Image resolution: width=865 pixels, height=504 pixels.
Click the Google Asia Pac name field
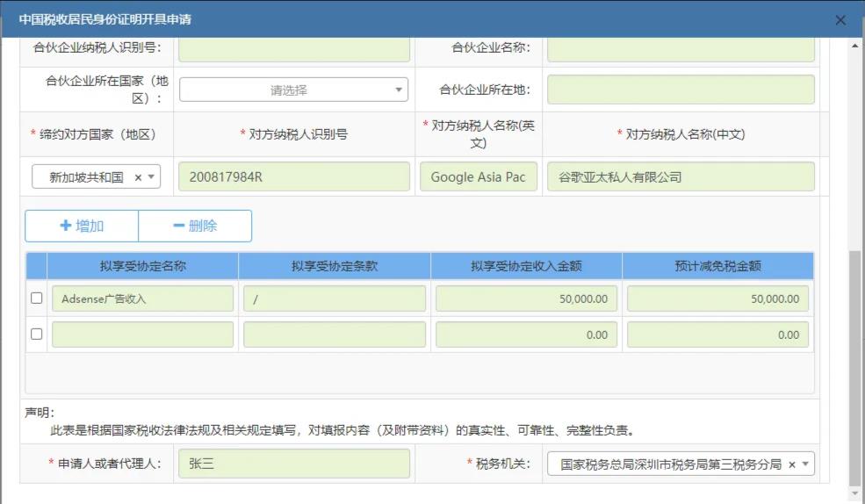tap(479, 176)
